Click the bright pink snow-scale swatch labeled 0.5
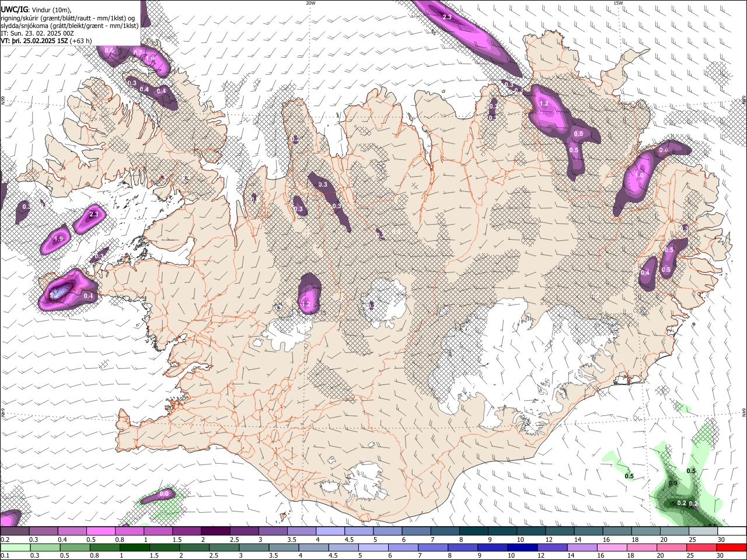 click(x=101, y=531)
